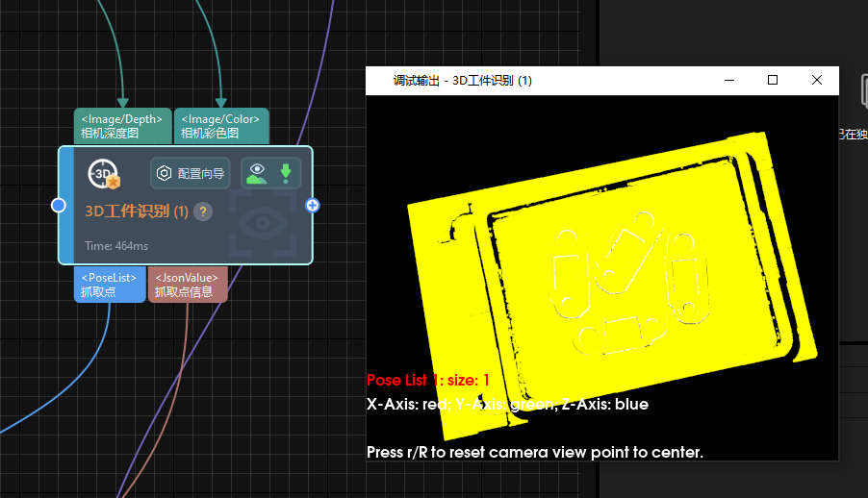This screenshot has height=498, width=868.
Task: Close the 调试输出 debug window
Action: pyautogui.click(x=817, y=80)
